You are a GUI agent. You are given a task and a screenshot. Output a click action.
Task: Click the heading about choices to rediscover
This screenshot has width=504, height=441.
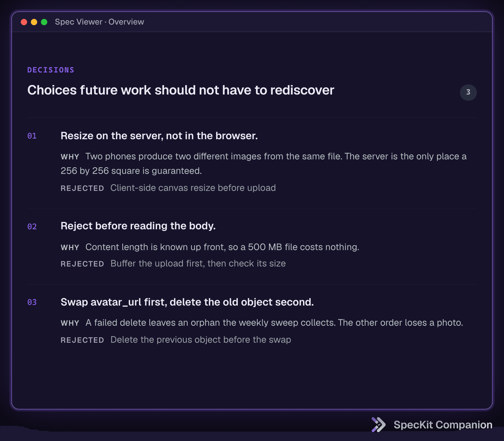pyautogui.click(x=181, y=90)
